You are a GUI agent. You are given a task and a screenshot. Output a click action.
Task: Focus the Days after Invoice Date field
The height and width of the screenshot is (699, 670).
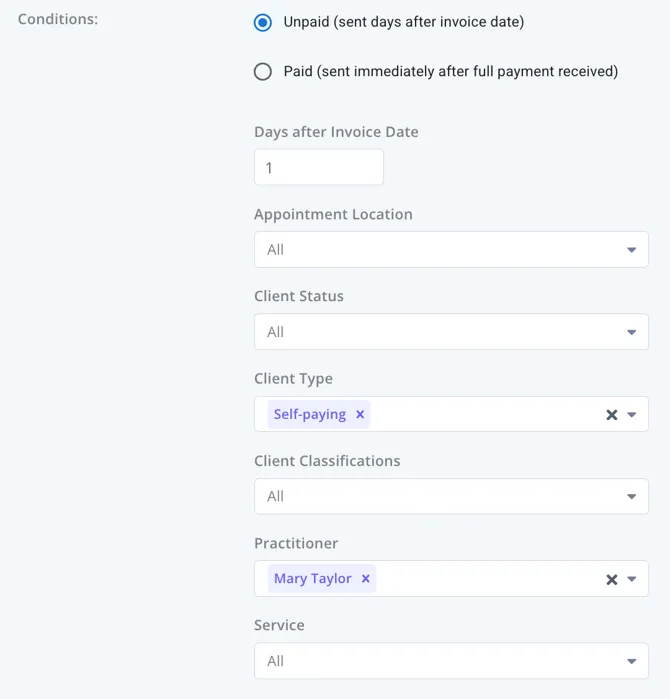click(x=319, y=167)
